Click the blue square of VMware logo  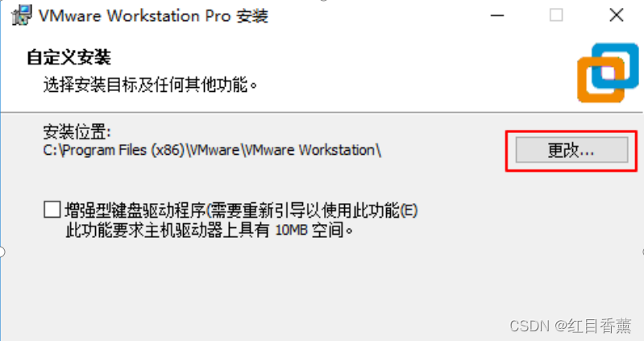click(x=616, y=65)
